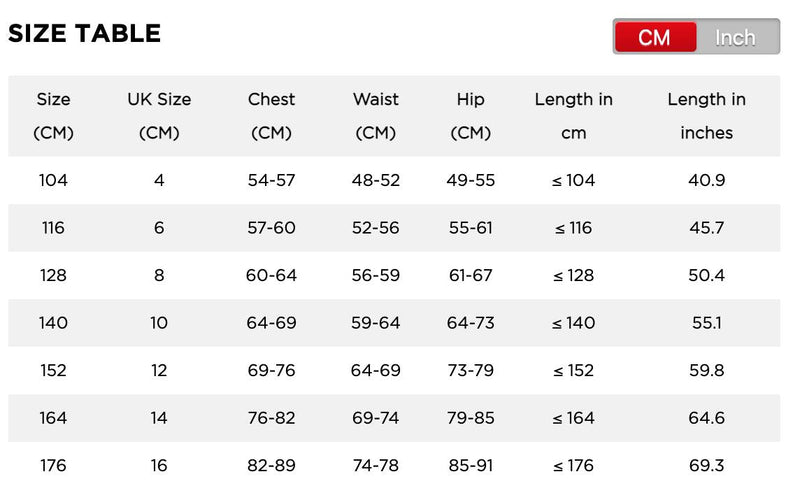Image resolution: width=800 pixels, height=495 pixels.
Task: Click the Length in inches header
Action: [707, 116]
